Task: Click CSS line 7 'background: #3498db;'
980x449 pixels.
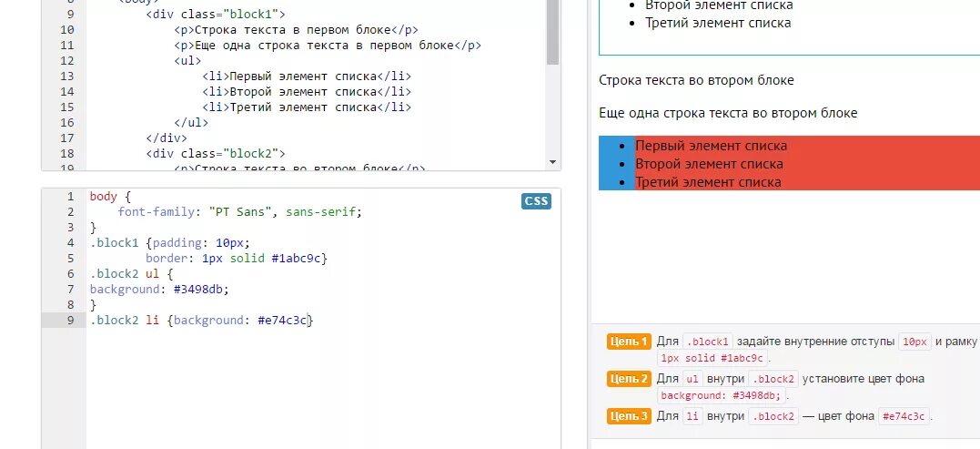Action: click(159, 290)
